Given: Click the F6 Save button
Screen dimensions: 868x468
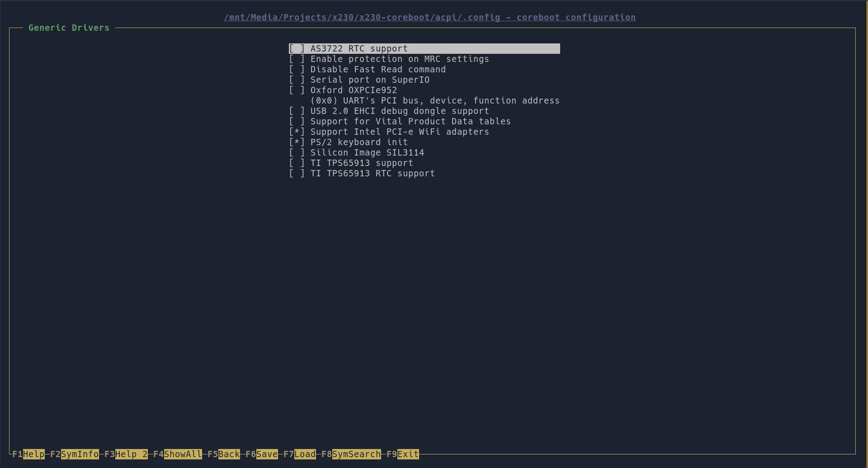Looking at the screenshot, I should [x=262, y=454].
